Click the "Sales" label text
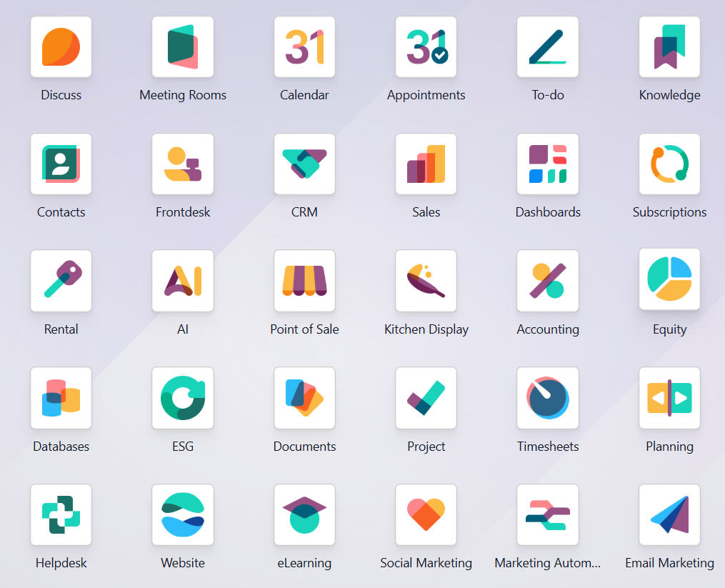The width and height of the screenshot is (725, 588). [426, 212]
